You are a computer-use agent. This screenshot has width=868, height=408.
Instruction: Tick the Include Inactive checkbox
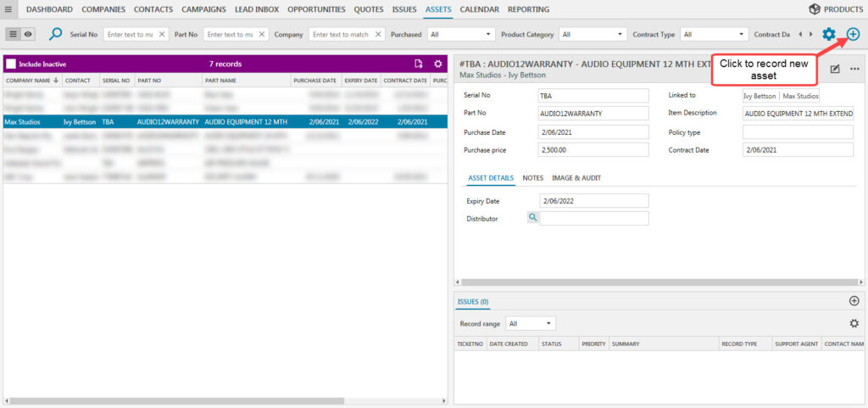tap(11, 64)
